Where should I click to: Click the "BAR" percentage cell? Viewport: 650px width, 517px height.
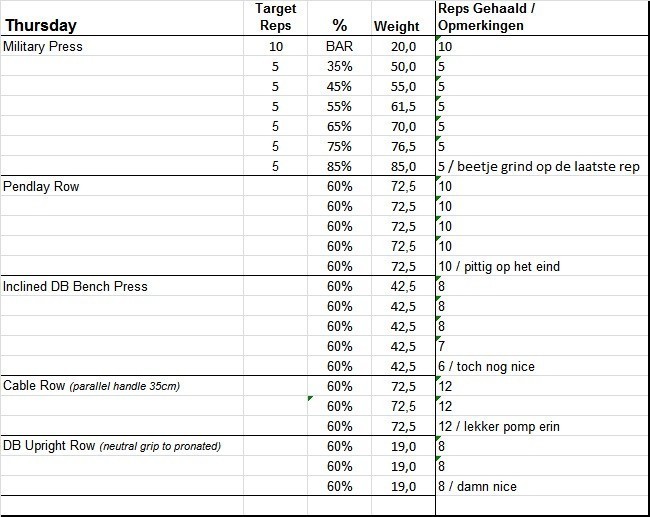(x=339, y=46)
